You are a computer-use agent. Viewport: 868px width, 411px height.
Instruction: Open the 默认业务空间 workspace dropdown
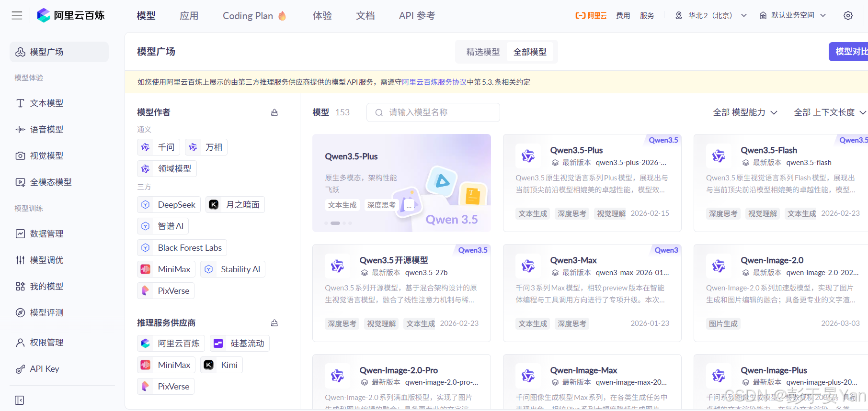[x=793, y=15]
